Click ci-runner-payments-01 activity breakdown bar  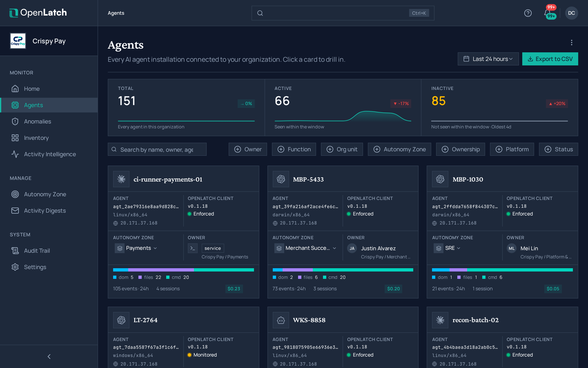click(x=184, y=270)
